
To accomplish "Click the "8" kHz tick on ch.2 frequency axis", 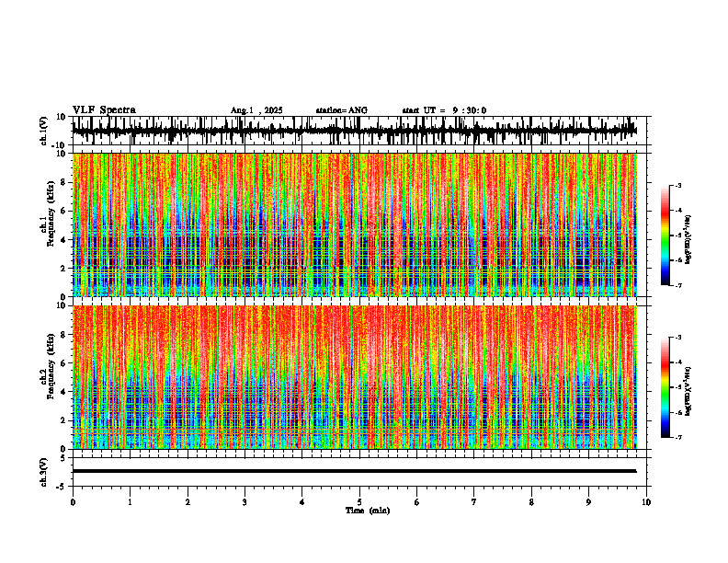I will pyautogui.click(x=64, y=335).
